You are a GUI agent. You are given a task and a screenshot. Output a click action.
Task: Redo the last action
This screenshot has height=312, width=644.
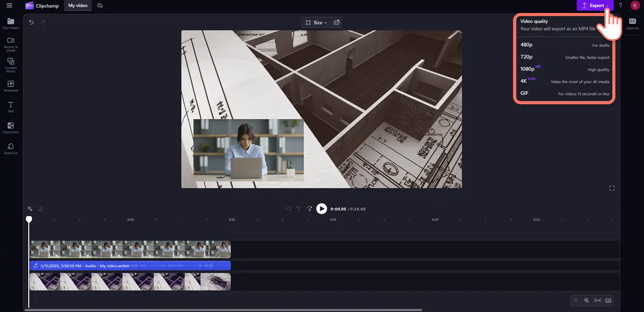[x=43, y=22]
